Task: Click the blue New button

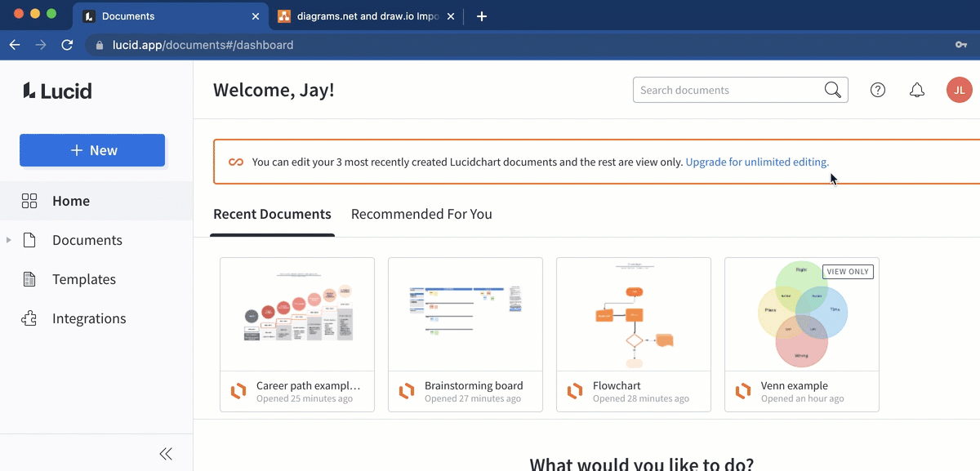Action: (92, 150)
